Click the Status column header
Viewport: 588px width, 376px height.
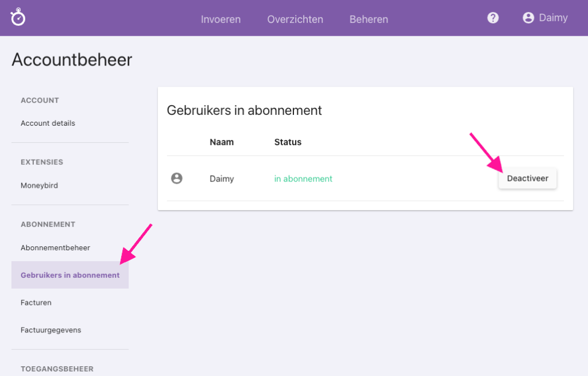(288, 142)
